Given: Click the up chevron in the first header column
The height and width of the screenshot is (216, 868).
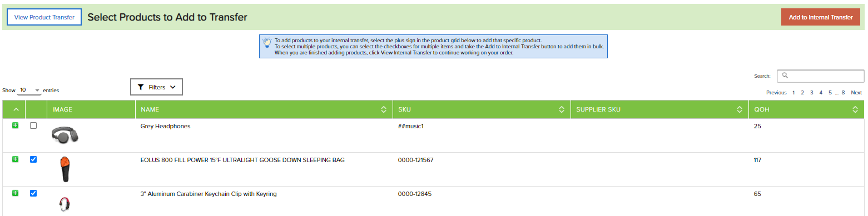Looking at the screenshot, I should pos(16,109).
